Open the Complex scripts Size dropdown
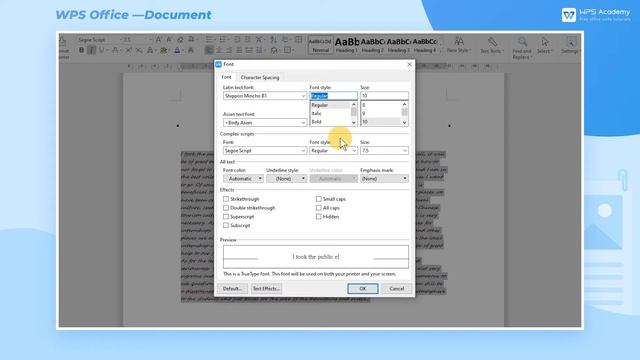This screenshot has width=640, height=360. click(x=404, y=151)
